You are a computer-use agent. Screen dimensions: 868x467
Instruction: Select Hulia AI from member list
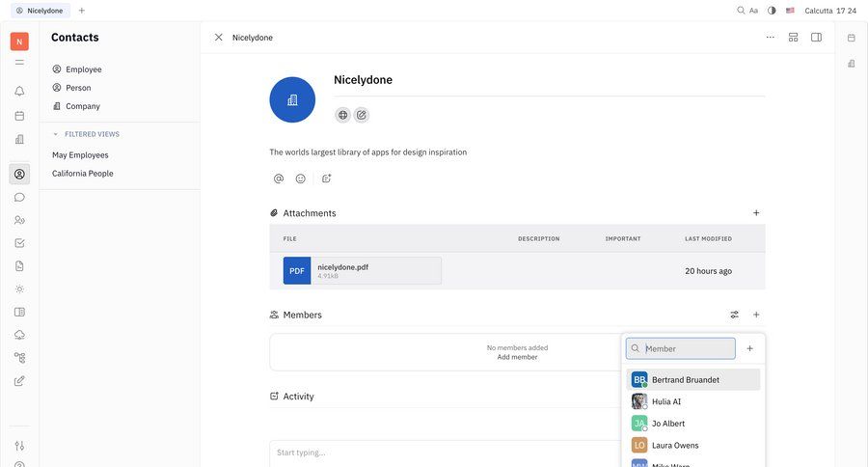click(x=693, y=401)
